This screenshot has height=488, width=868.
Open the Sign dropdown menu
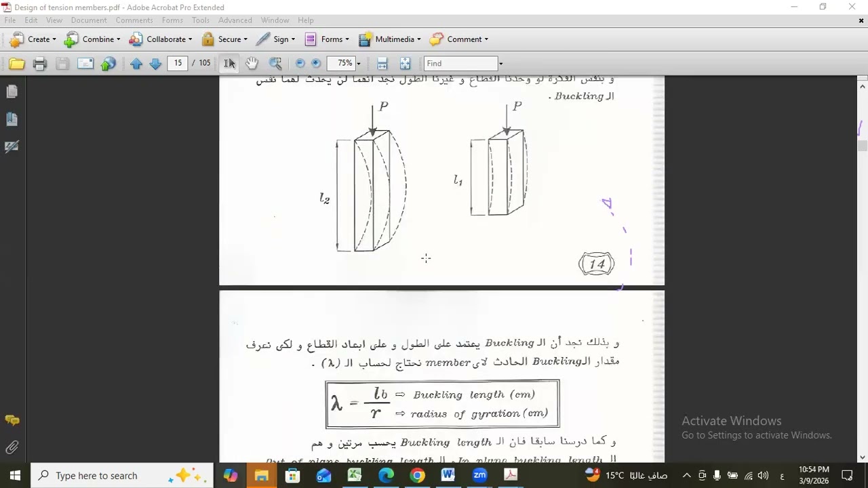pos(275,39)
